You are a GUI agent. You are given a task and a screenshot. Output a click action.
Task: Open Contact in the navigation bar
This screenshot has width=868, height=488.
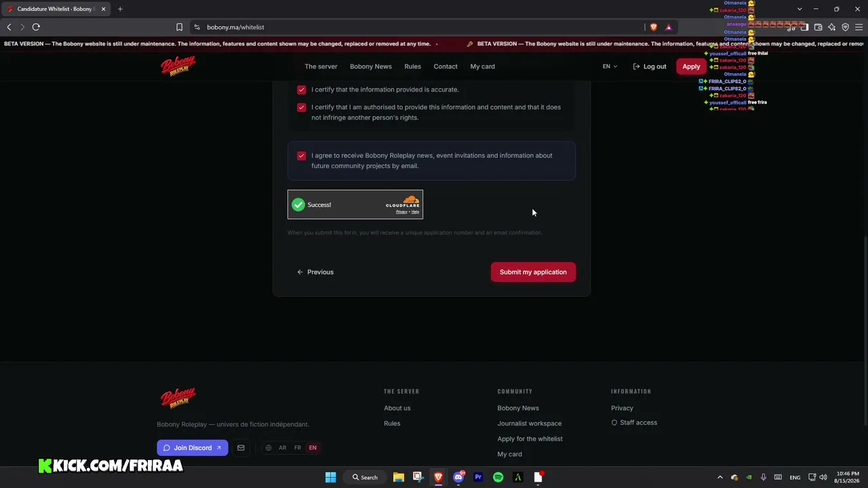click(x=446, y=66)
